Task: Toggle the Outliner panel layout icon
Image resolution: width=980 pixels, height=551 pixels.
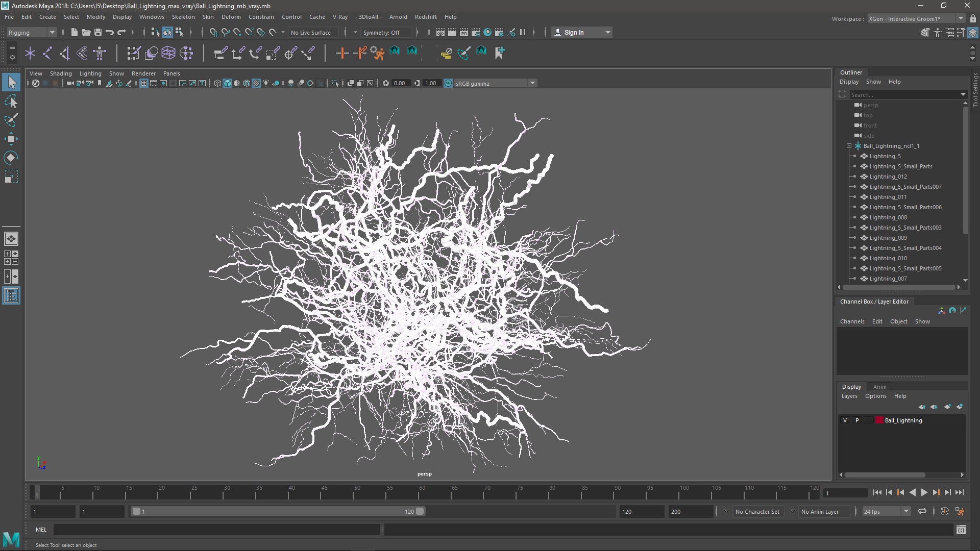Action: 11,296
